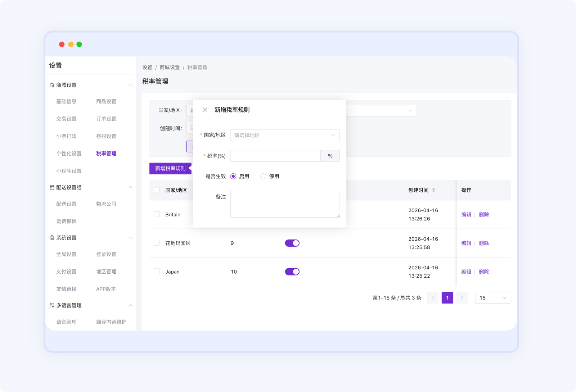Disable the 花地玛堂区 tax rule toggle
Image resolution: width=576 pixels, height=392 pixels.
[292, 243]
